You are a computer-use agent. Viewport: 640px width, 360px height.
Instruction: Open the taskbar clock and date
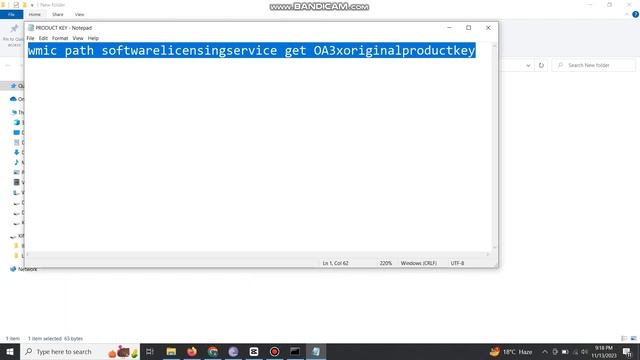coord(604,351)
